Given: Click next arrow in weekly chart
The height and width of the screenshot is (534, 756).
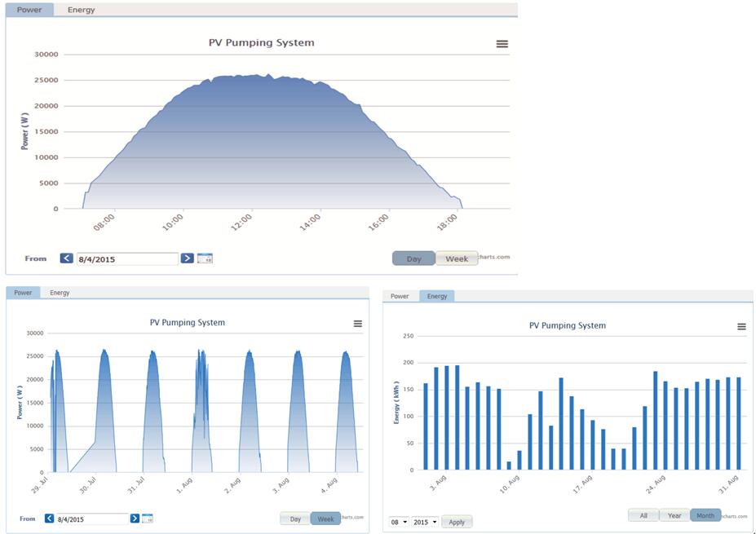Looking at the screenshot, I should point(135,519).
